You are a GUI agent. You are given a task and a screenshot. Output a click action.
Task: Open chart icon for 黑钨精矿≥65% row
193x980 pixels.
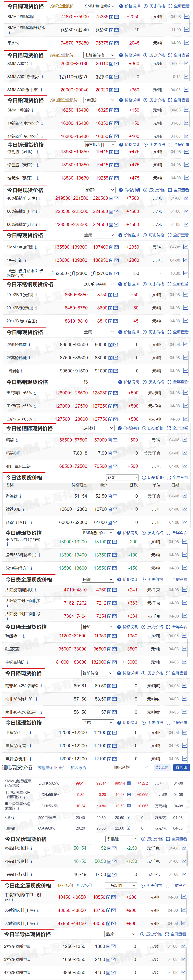[x=185, y=393]
